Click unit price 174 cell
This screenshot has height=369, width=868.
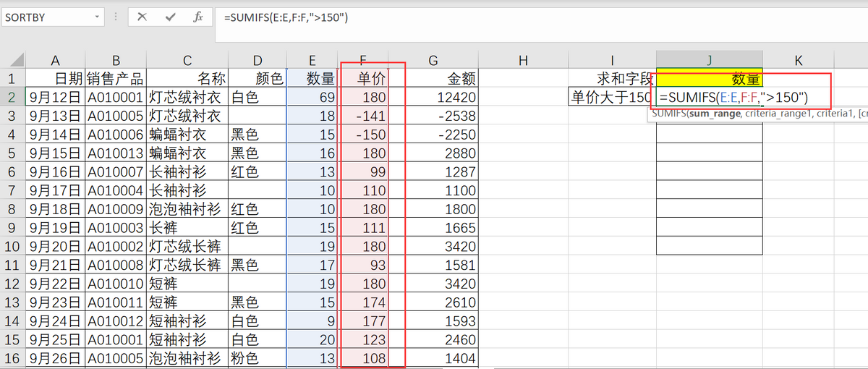click(363, 302)
